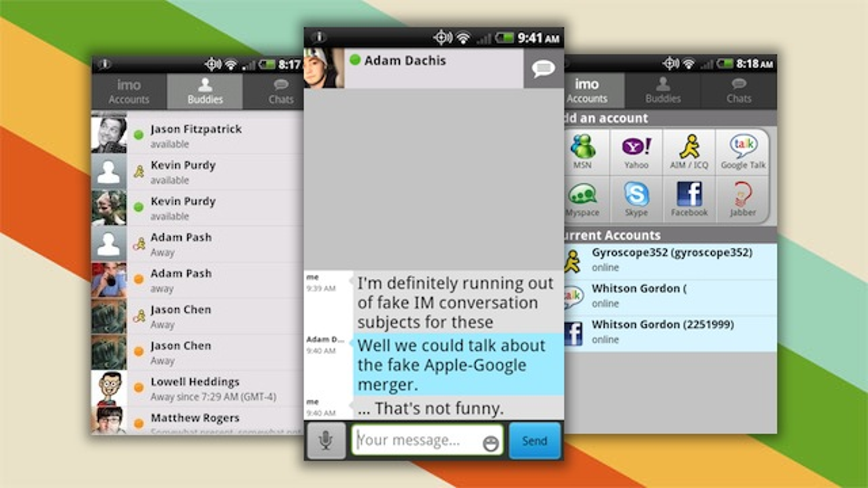Tap the message about fake Apple-Google merger
This screenshot has width=868, height=488.
pos(459,364)
